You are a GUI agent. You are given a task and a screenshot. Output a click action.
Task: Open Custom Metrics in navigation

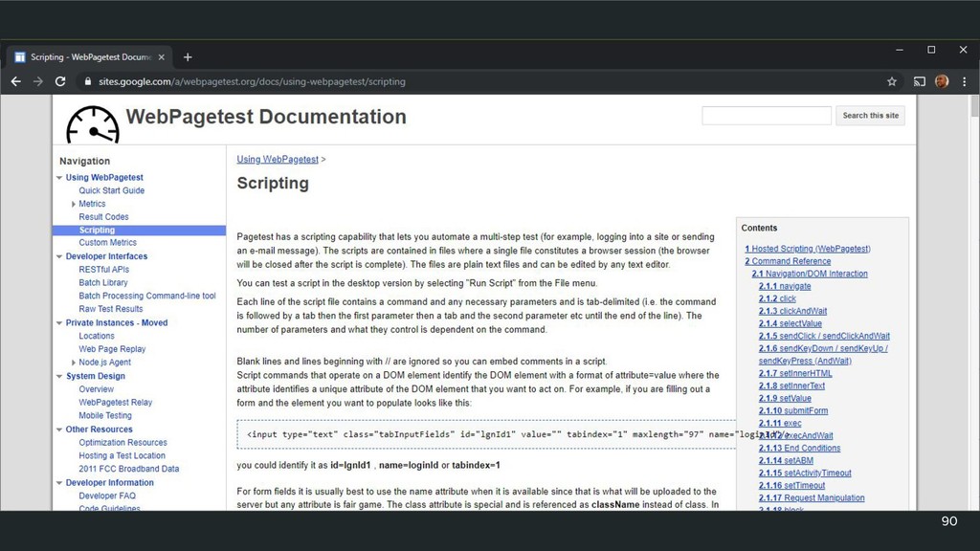[107, 242]
